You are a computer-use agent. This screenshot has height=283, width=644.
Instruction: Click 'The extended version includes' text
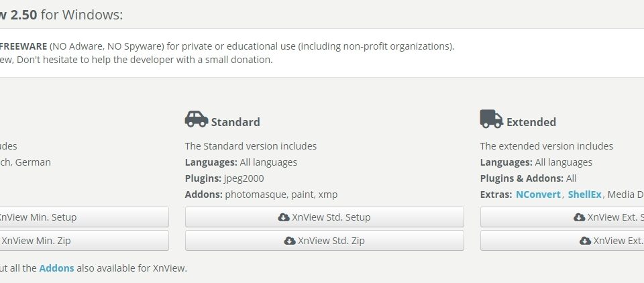546,146
